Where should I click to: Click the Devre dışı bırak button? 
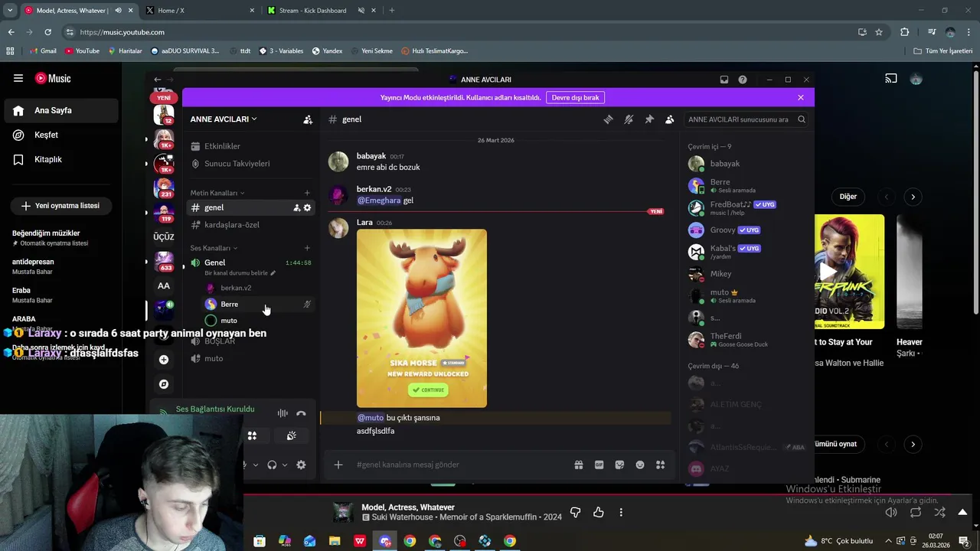coord(576,97)
